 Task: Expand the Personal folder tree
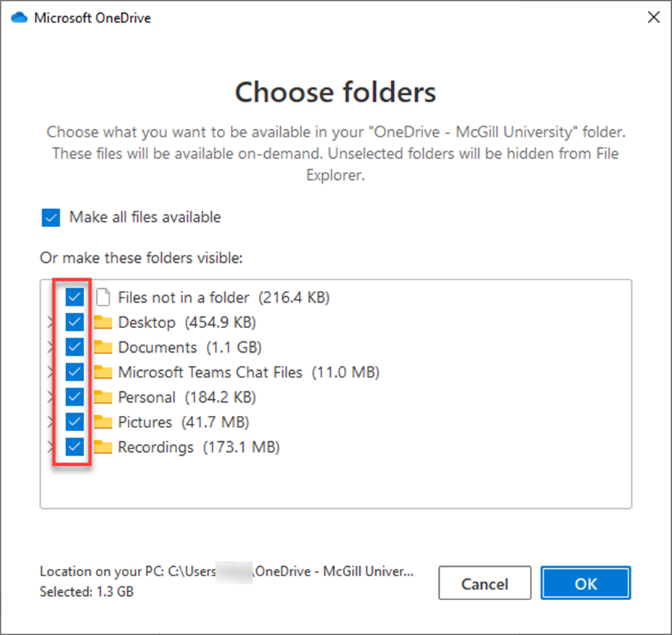point(49,396)
